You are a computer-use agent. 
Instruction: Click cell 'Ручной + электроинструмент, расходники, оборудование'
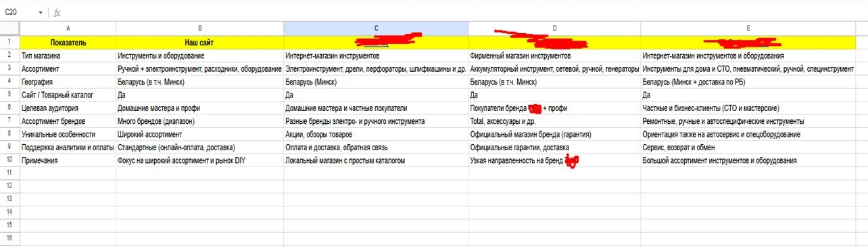[199, 68]
